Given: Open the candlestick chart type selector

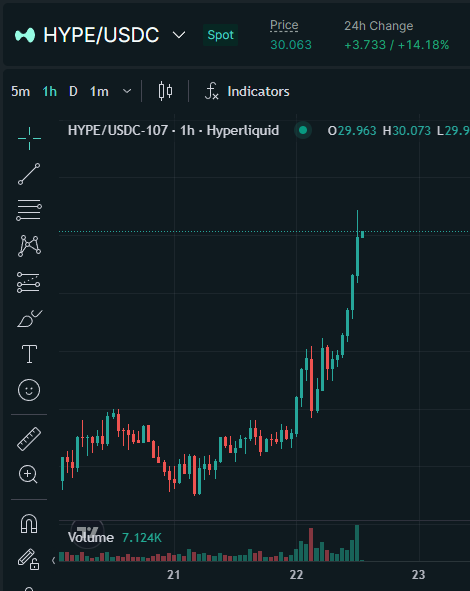Looking at the screenshot, I should pyautogui.click(x=165, y=91).
